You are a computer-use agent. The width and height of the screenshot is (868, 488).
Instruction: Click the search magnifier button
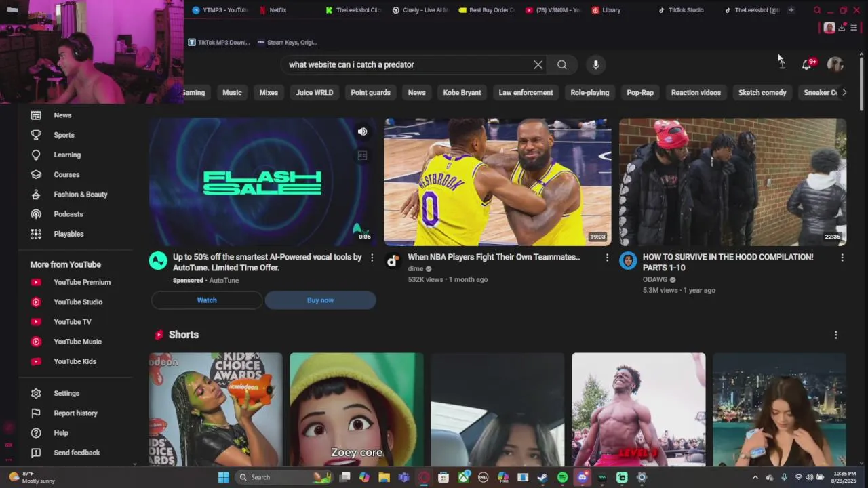tap(562, 64)
